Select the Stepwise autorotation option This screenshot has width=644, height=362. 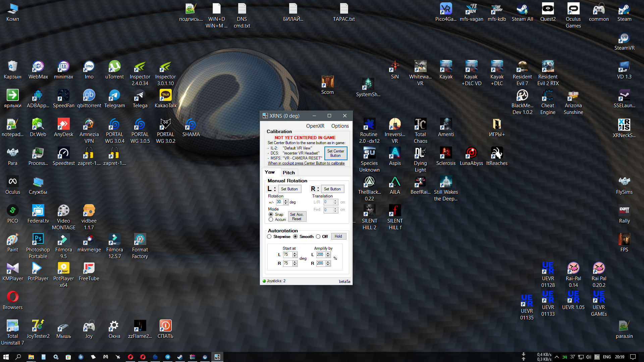point(269,237)
